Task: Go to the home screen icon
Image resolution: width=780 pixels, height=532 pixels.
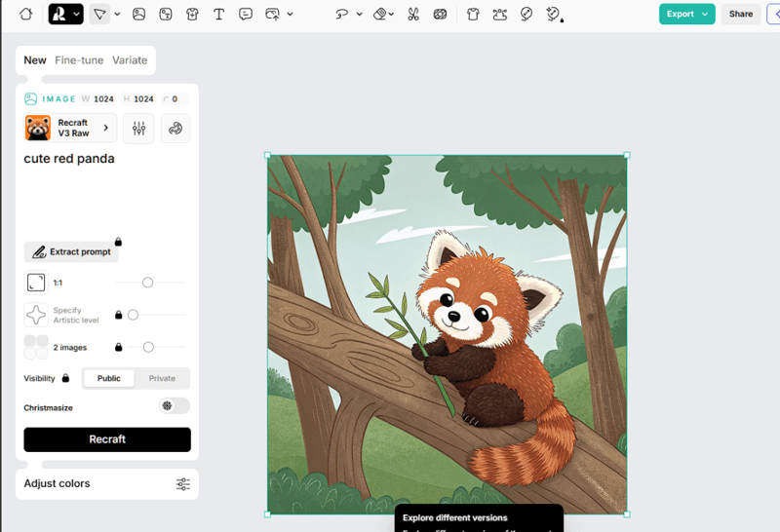Action: click(x=26, y=14)
